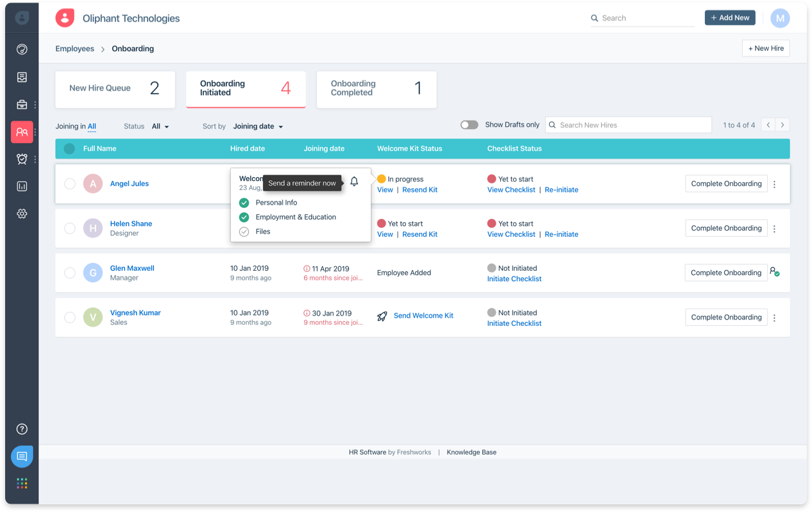Select the Onboarding Completed tab

tap(376, 89)
